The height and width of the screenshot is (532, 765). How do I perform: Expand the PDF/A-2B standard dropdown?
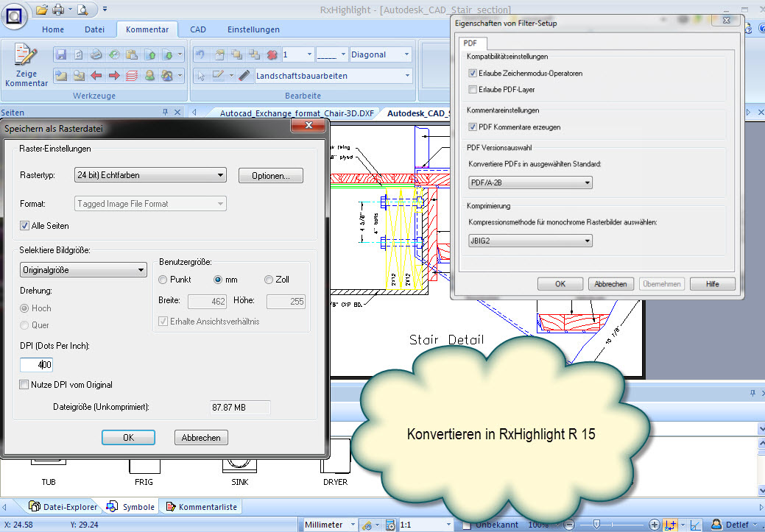(x=530, y=182)
